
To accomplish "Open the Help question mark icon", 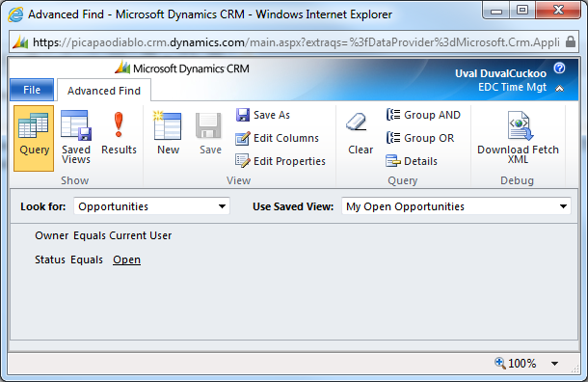I will click(559, 68).
